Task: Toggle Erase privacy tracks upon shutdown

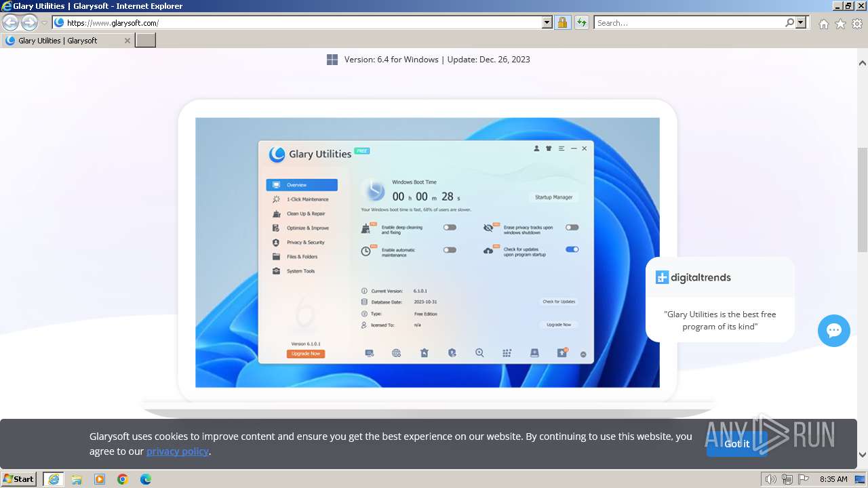Action: (x=572, y=228)
